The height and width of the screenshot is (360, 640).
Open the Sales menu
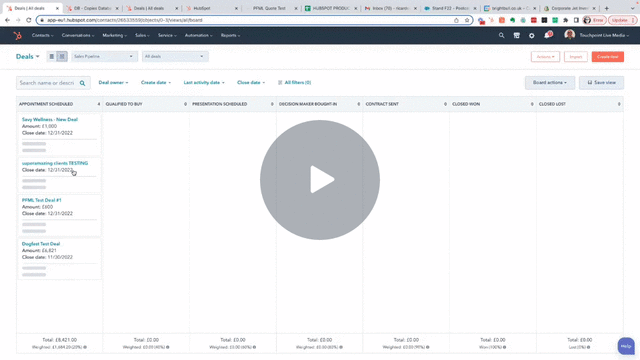142,36
